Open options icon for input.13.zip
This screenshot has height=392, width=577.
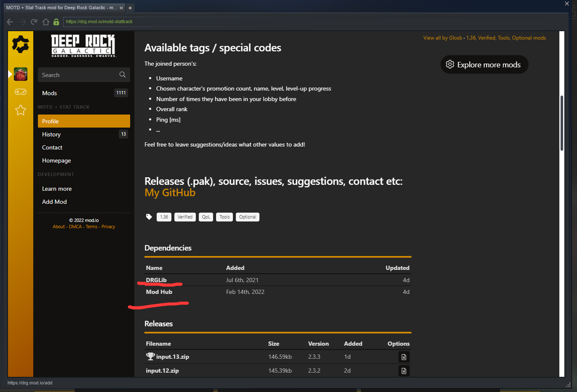[x=404, y=357]
